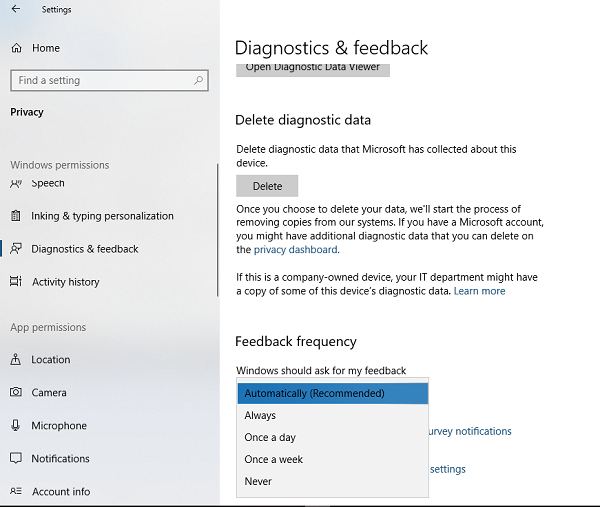
Task: Click the back arrow in Settings
Action: click(x=15, y=9)
